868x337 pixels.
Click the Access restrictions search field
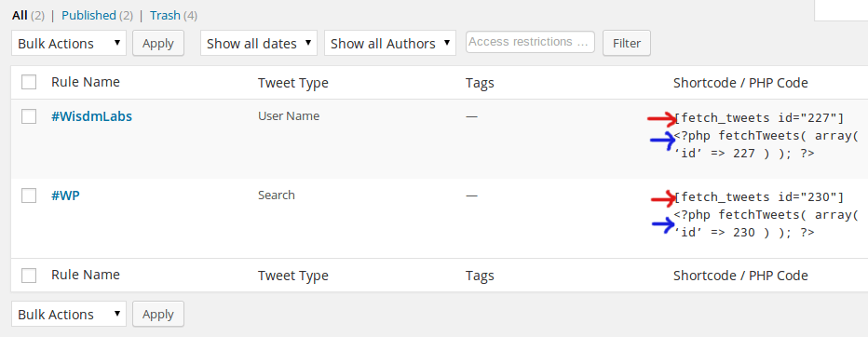[530, 42]
